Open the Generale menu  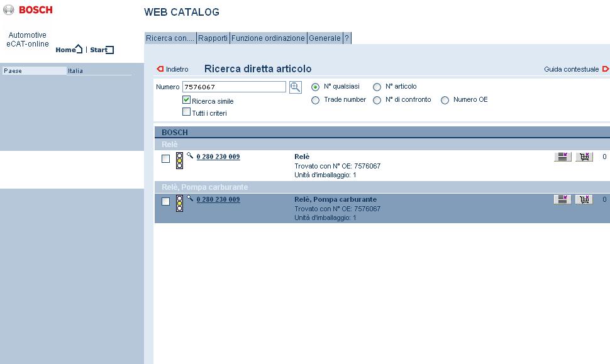point(325,38)
